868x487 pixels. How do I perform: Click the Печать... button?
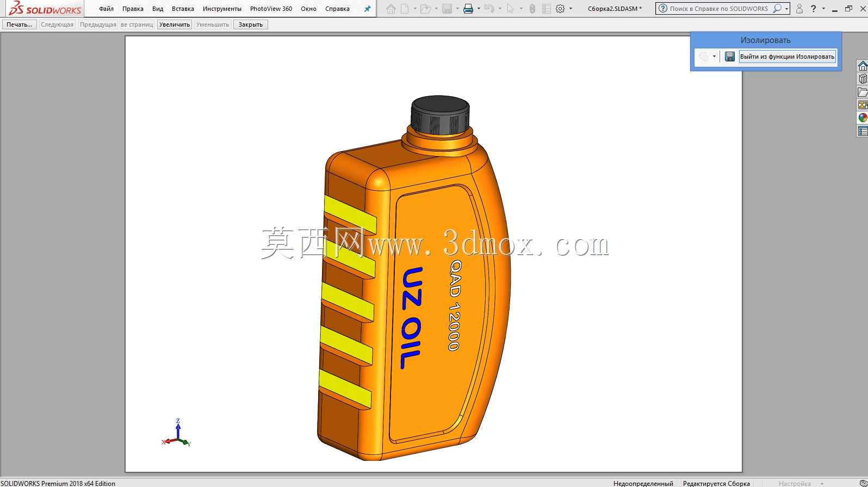20,24
